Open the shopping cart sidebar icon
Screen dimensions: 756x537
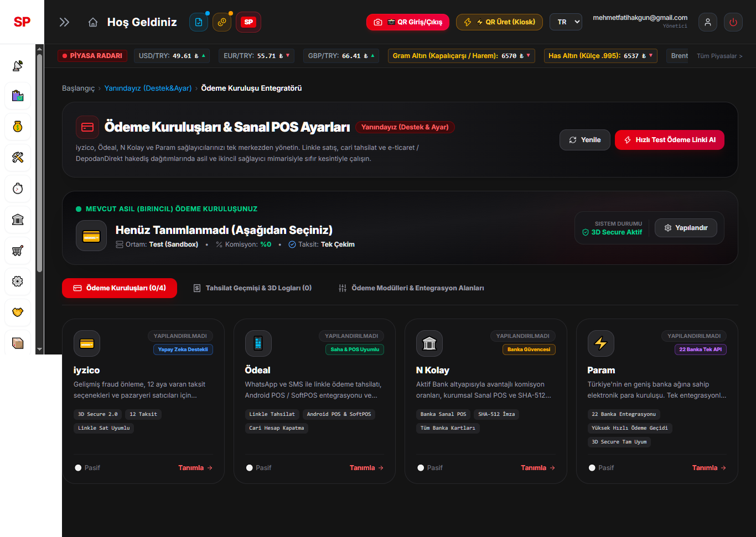pyautogui.click(x=18, y=251)
